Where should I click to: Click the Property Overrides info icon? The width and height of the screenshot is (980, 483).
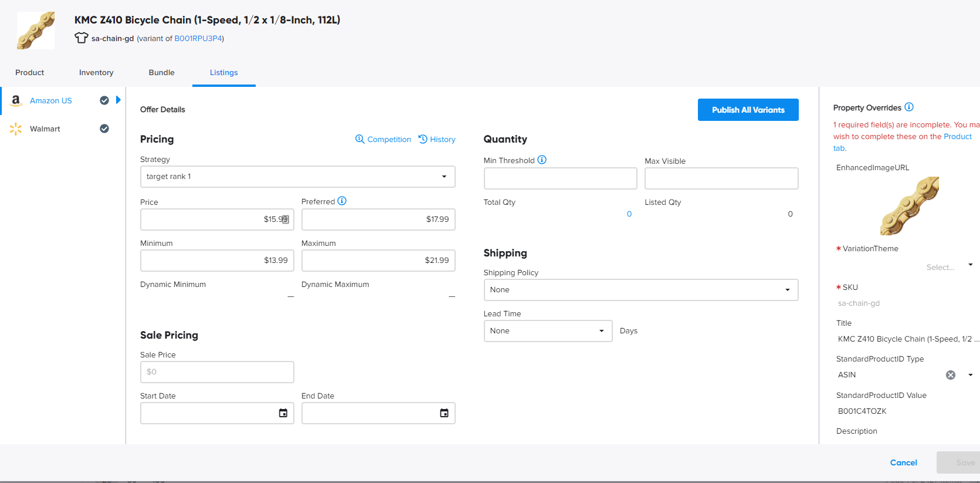pyautogui.click(x=909, y=107)
